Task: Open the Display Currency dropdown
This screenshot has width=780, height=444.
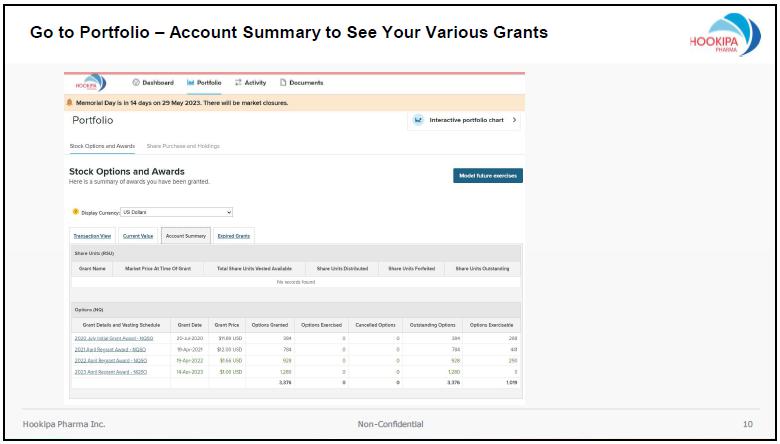Action: (176, 212)
